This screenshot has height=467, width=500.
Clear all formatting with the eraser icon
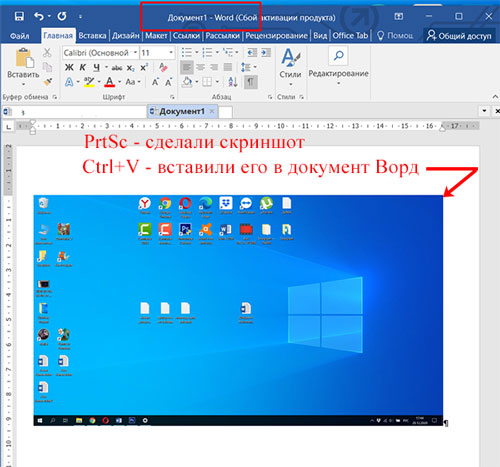tap(163, 67)
